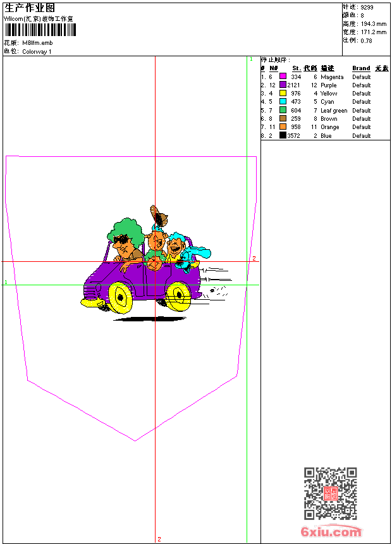Select the 'Blue' description text

point(326,135)
